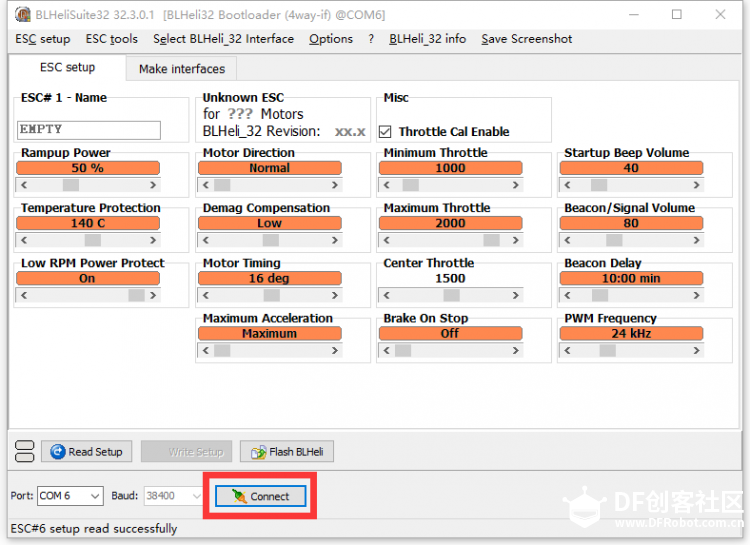Image resolution: width=750 pixels, height=545 pixels.
Task: Increase Motor Timing with right arrow
Action: 334,295
